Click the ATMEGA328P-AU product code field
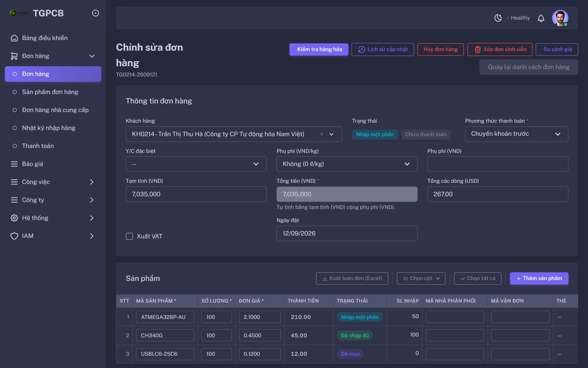 (x=165, y=317)
